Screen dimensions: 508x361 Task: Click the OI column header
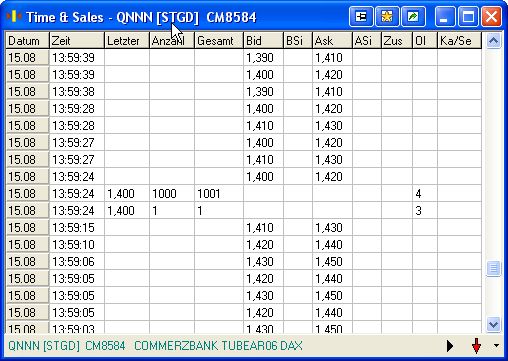tap(425, 41)
